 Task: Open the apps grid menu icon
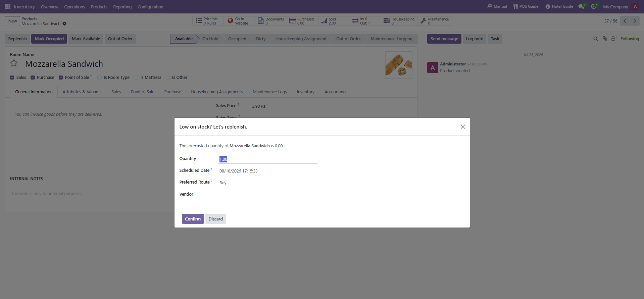(x=8, y=7)
